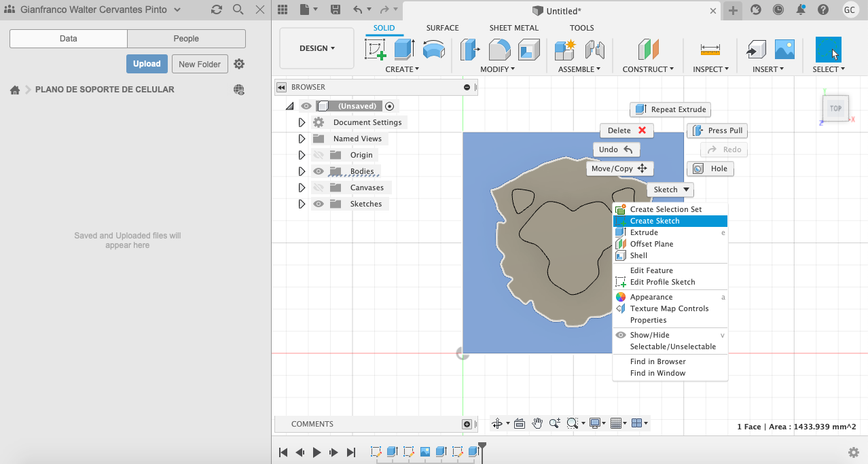
Task: Open the Orbit tool in navigation bar
Action: point(496,423)
